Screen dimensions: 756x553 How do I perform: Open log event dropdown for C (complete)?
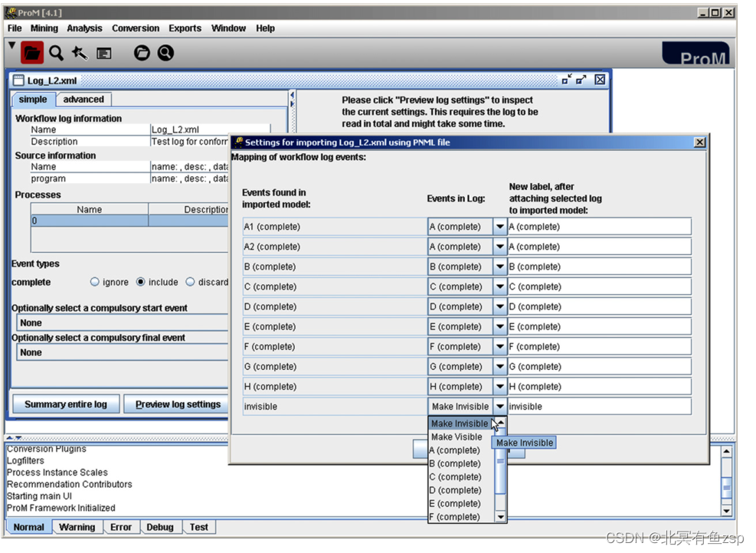point(499,287)
